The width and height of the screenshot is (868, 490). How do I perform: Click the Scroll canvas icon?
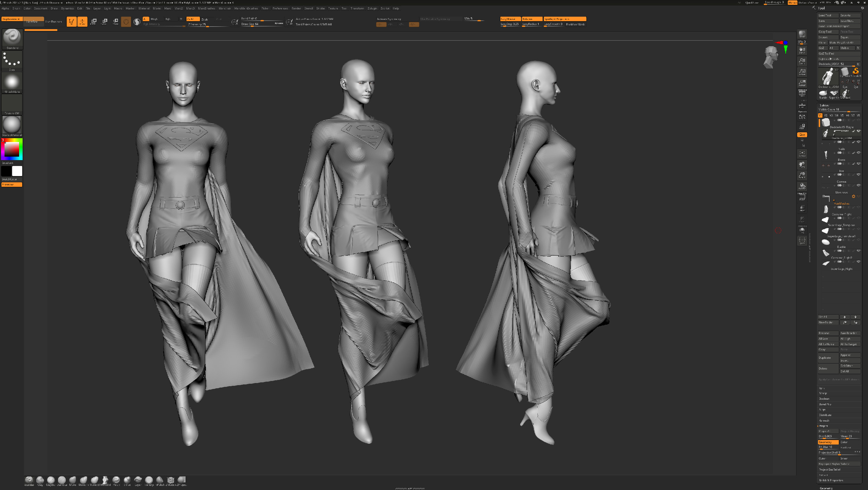click(x=802, y=50)
